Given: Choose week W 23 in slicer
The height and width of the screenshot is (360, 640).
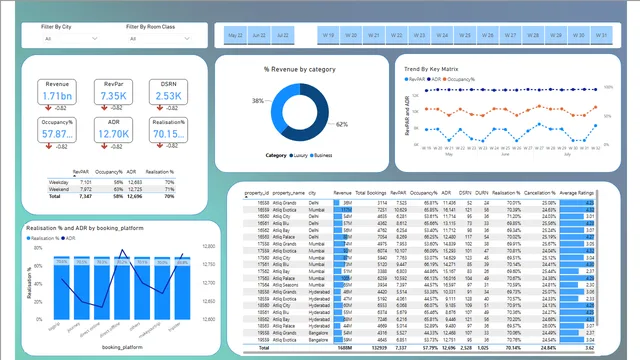Looking at the screenshot, I should (x=419, y=36).
